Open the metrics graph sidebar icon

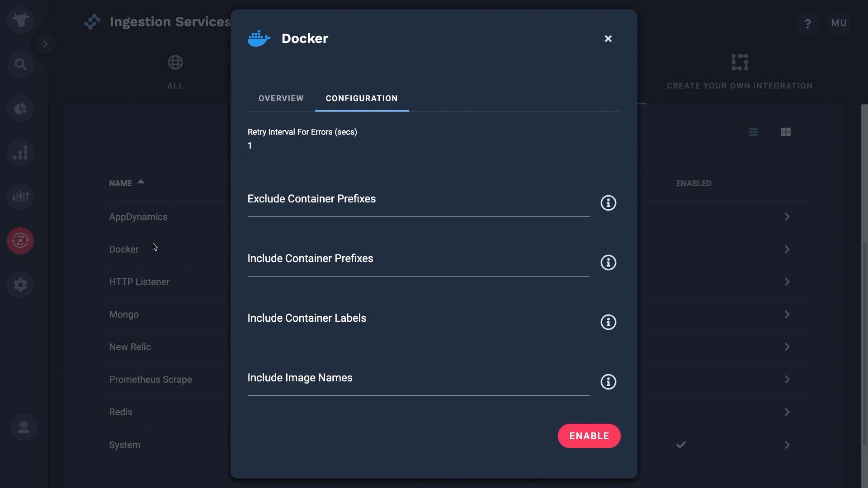pos(20,153)
